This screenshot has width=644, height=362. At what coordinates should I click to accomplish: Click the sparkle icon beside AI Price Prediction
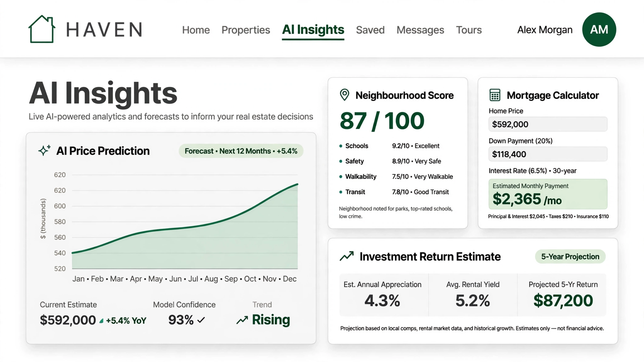tap(44, 151)
